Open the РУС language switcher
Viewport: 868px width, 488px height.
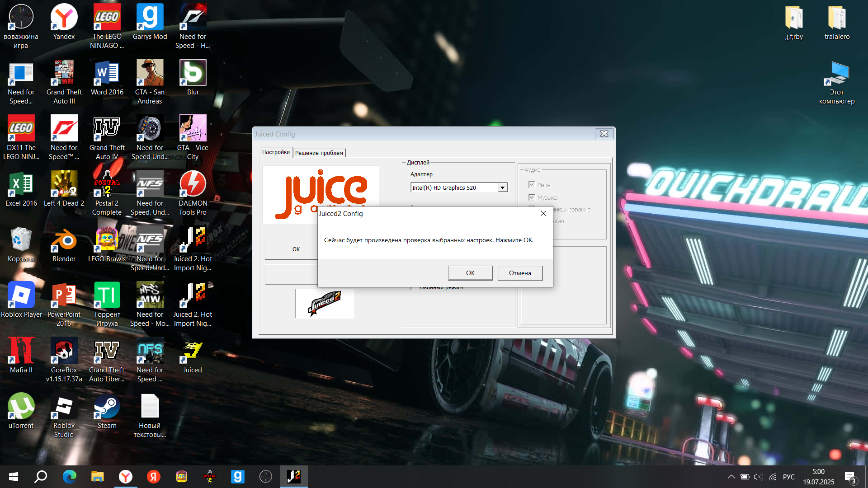[788, 477]
